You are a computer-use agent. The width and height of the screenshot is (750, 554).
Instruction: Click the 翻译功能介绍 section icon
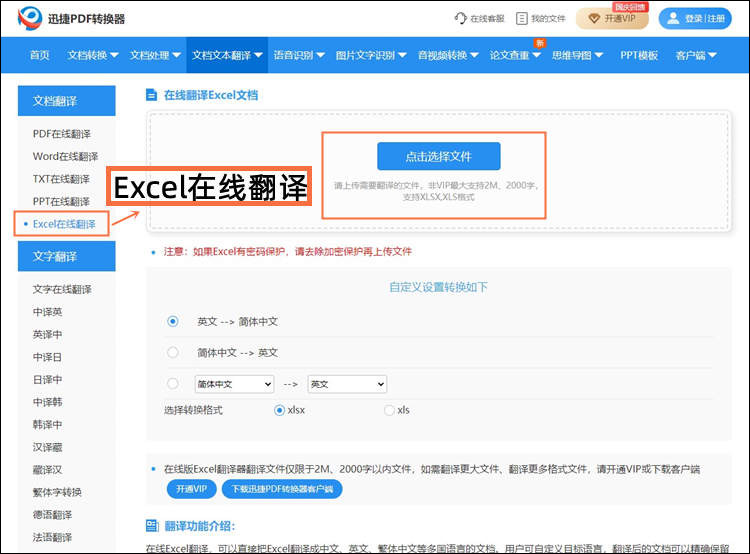(x=152, y=526)
